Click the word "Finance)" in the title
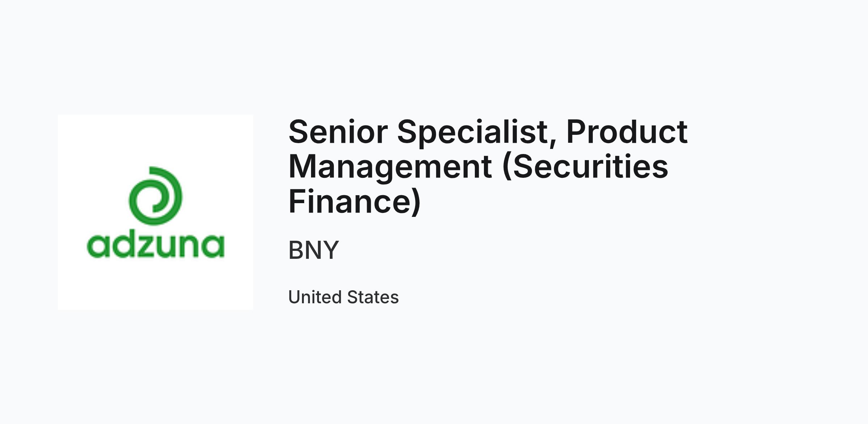 [355, 202]
